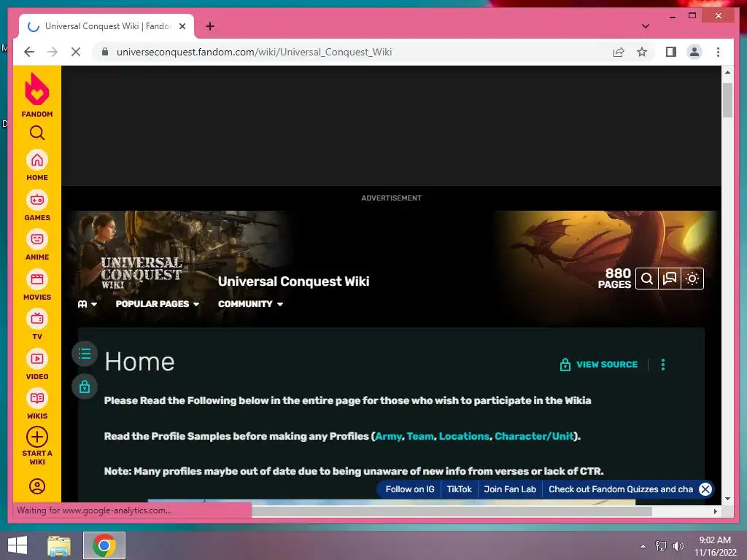Click Universal Conquest Wiki title
This screenshot has width=747, height=560.
293,281
